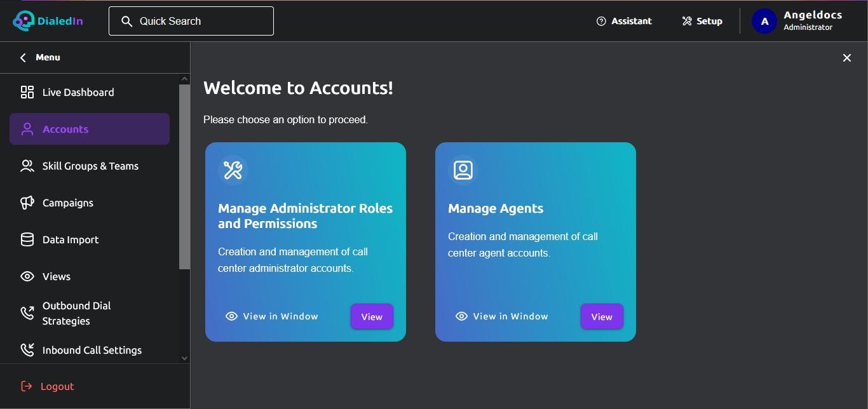This screenshot has width=868, height=409.
Task: Click the Data Import database icon
Action: [27, 239]
